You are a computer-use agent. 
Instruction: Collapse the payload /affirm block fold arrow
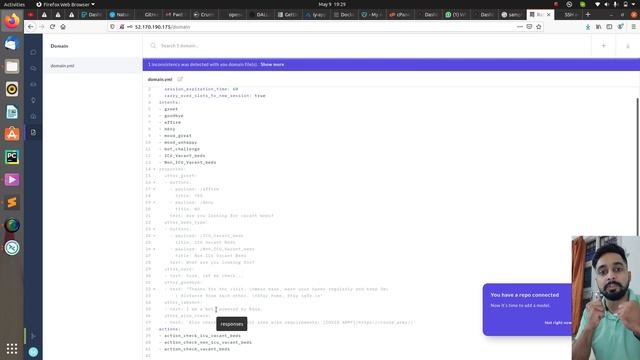click(154, 189)
